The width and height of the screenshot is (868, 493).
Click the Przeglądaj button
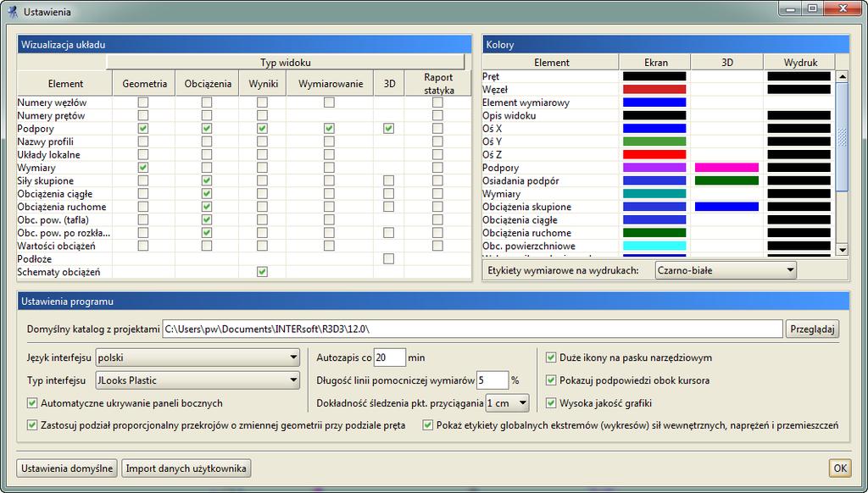[812, 329]
